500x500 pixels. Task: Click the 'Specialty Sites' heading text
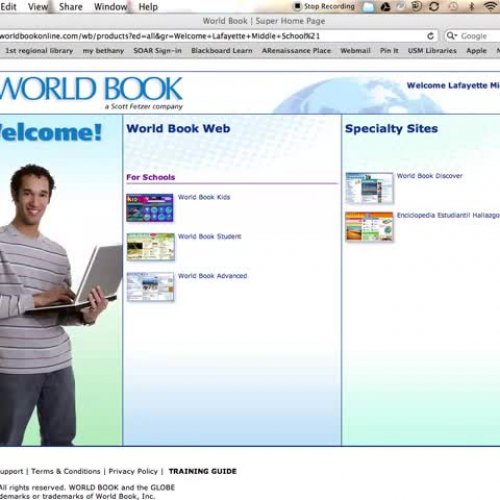(x=391, y=129)
